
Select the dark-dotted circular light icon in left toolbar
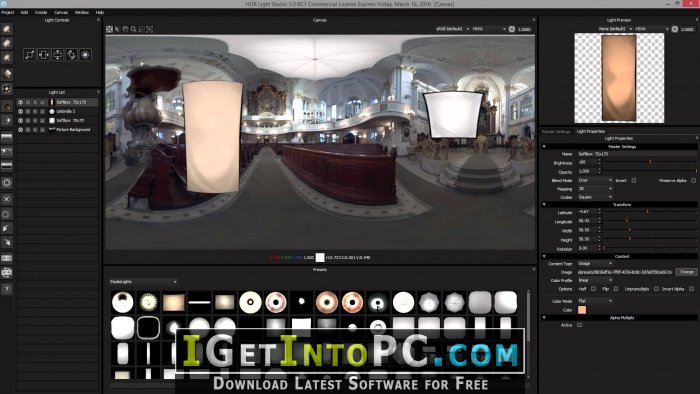[x=7, y=89]
